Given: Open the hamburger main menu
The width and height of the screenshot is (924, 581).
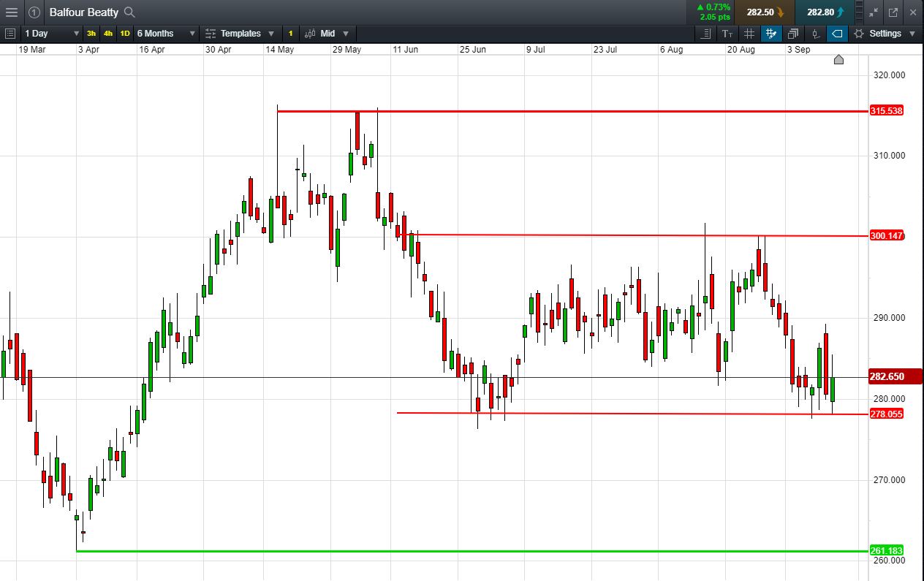Looking at the screenshot, I should [x=11, y=12].
